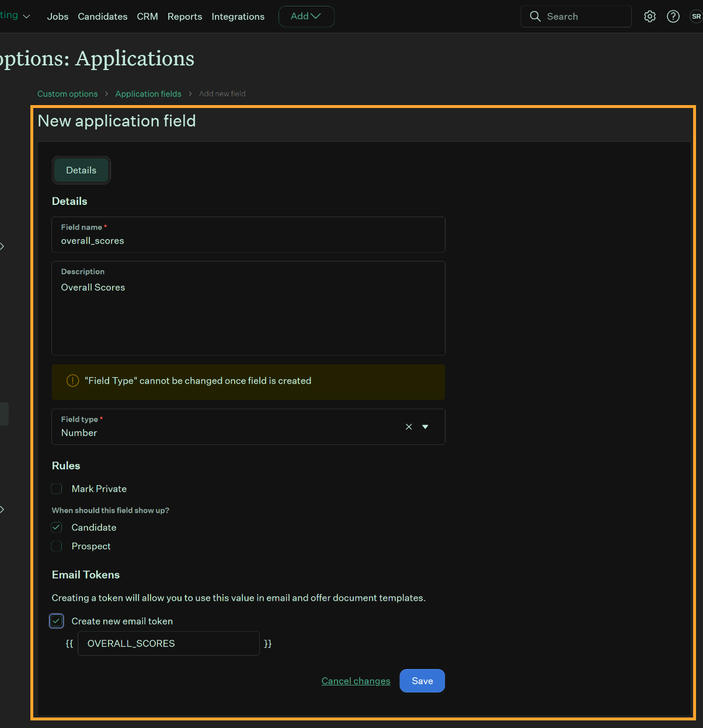Open settings gear icon in header
Viewport: 703px width, 728px height.
tap(650, 16)
